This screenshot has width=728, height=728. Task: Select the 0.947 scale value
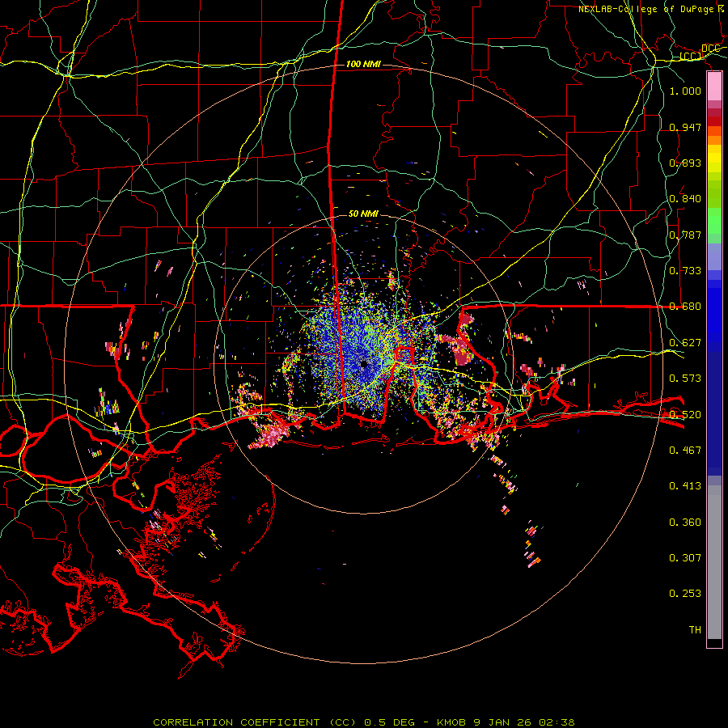(x=685, y=127)
